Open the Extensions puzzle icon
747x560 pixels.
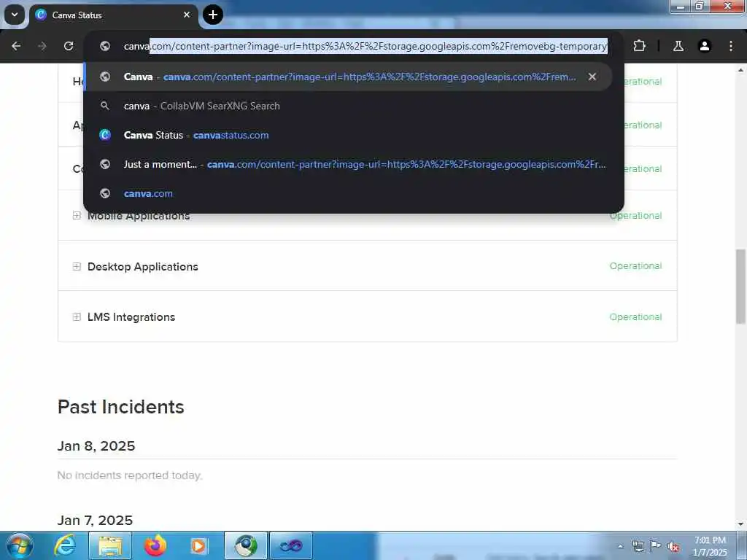pos(639,46)
